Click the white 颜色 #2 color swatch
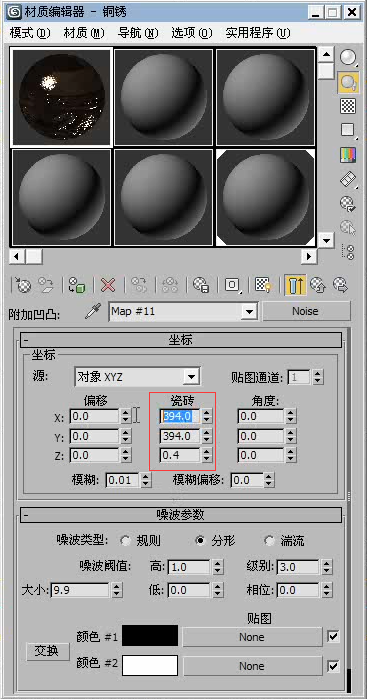 150,665
